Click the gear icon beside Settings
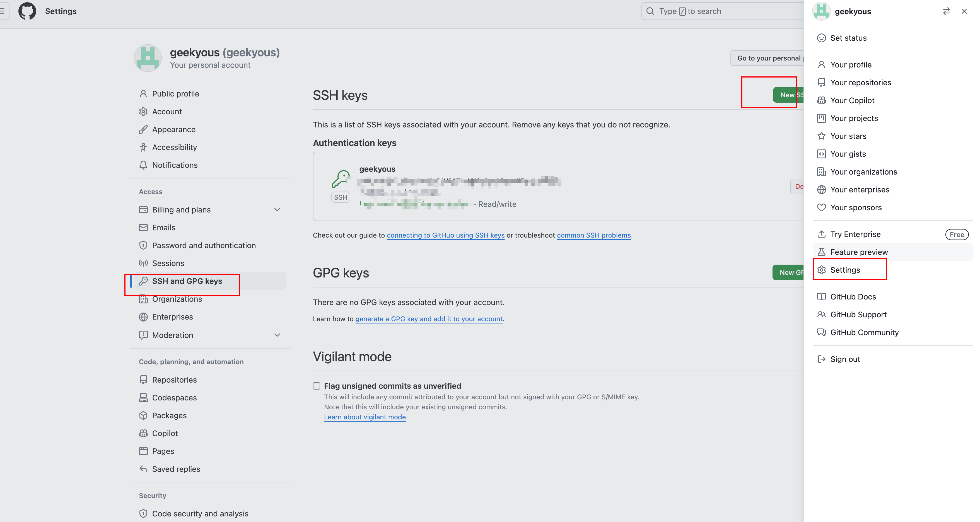 (x=821, y=270)
